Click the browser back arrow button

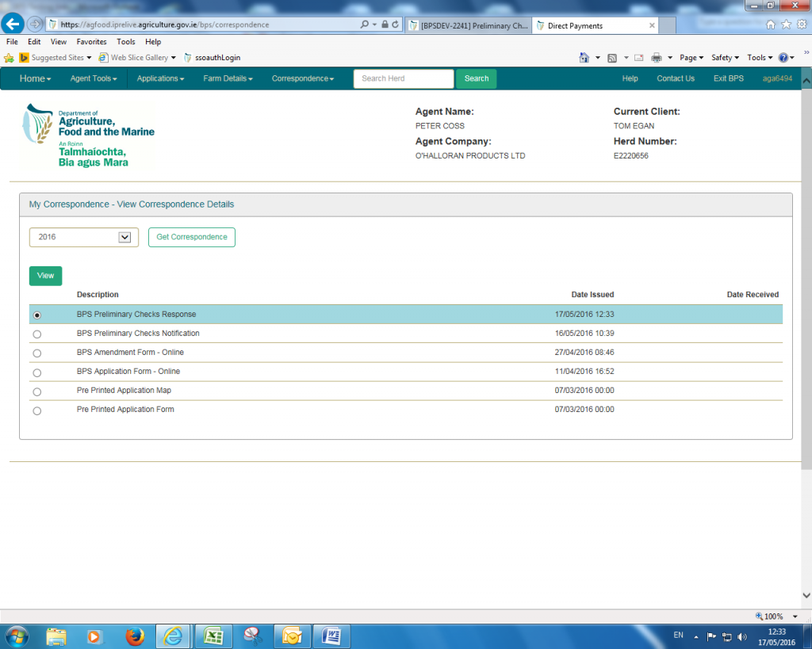point(13,24)
